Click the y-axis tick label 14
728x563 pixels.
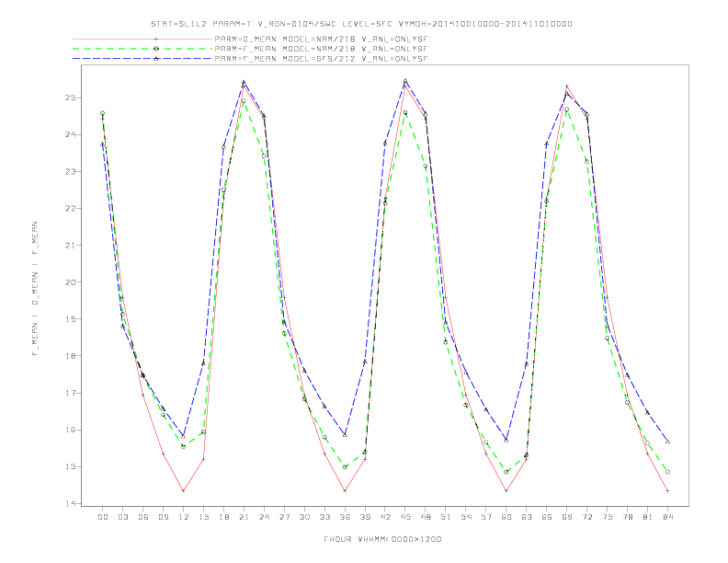(71, 503)
